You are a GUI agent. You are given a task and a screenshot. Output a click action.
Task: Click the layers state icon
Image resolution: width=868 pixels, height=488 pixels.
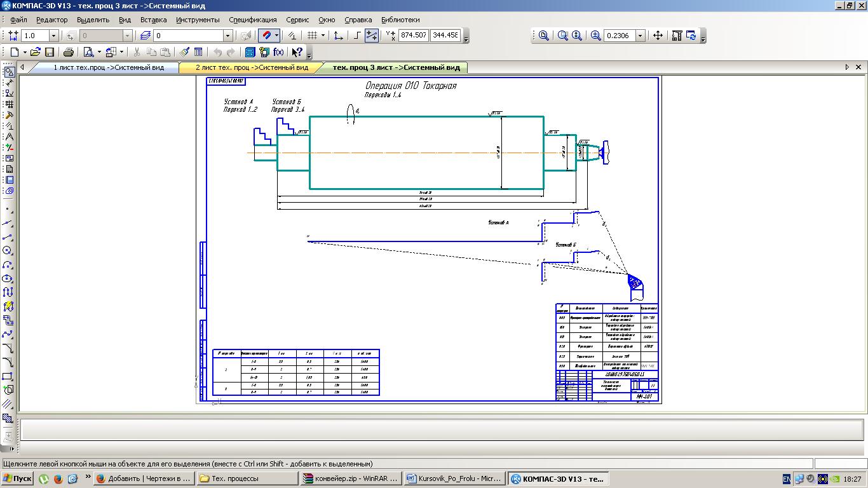(146, 36)
